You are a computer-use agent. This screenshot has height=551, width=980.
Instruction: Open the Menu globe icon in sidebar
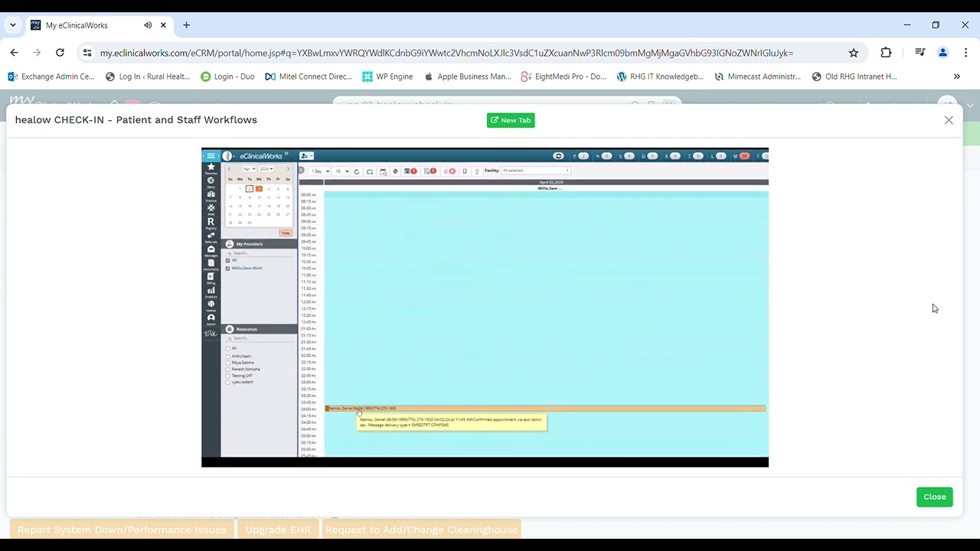[211, 182]
